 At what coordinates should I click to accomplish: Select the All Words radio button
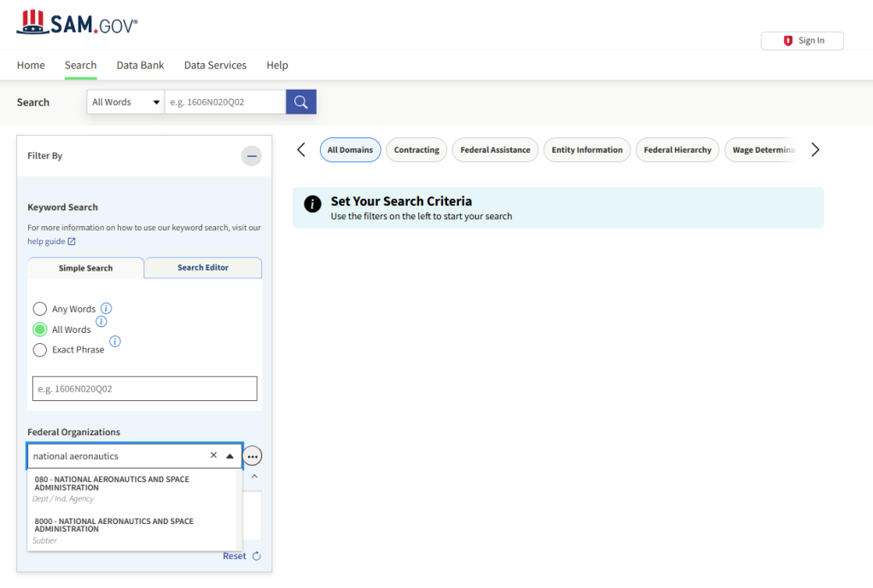[x=40, y=329]
